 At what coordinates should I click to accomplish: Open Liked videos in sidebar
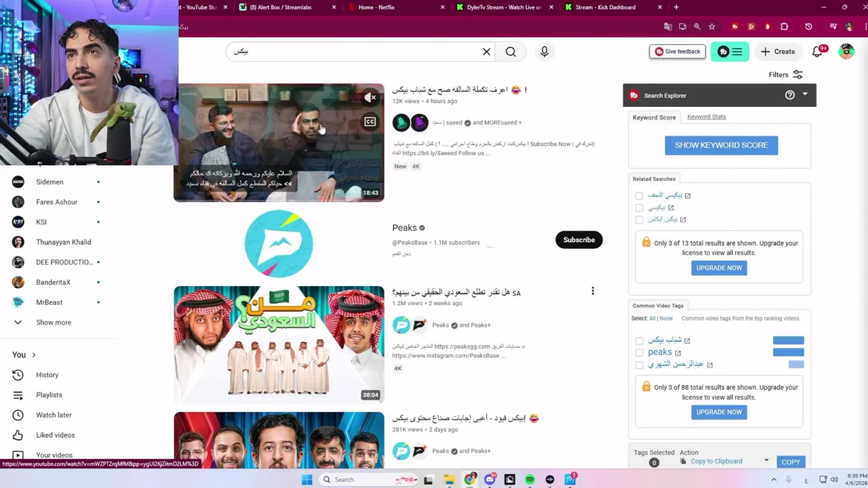click(x=55, y=435)
